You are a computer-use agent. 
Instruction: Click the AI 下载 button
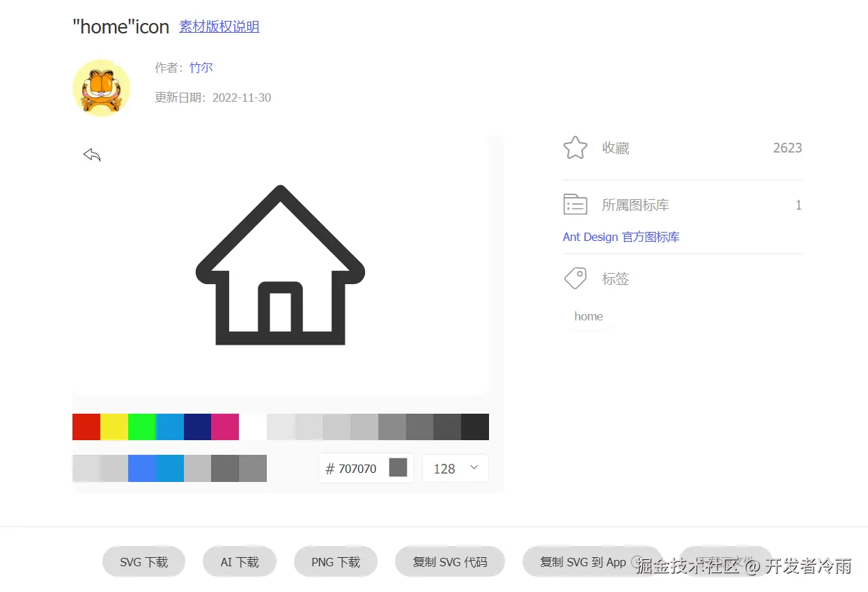click(x=239, y=561)
